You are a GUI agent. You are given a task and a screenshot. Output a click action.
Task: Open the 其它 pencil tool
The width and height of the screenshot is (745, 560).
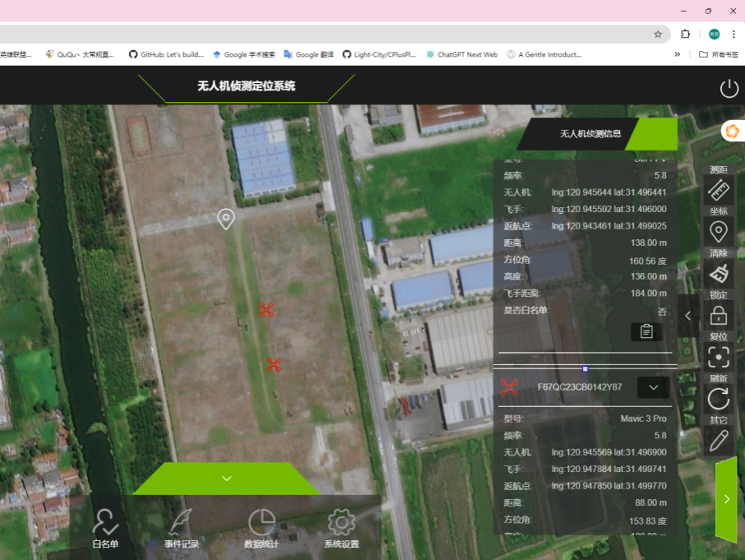point(719,441)
